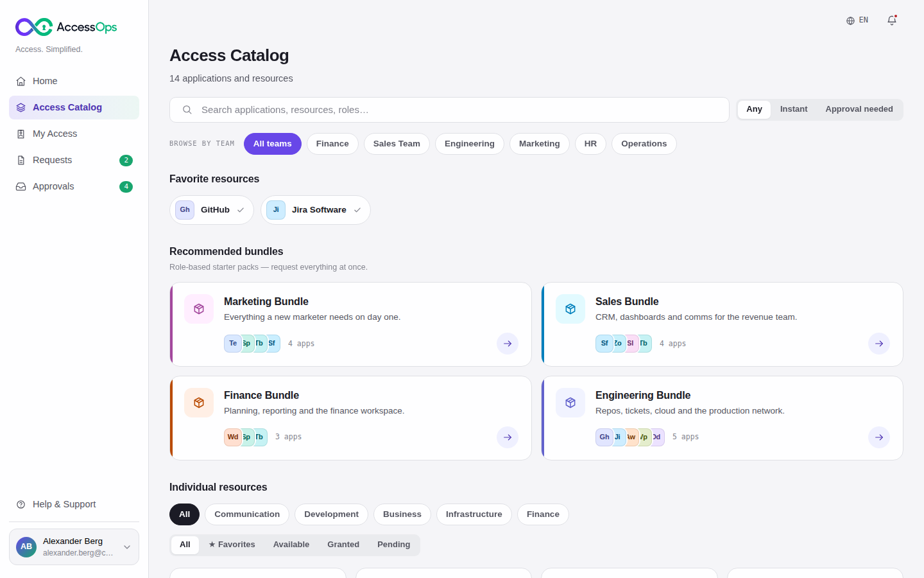Filter resources by Infrastructure category
Screen dimensions: 924x578
[474, 514]
